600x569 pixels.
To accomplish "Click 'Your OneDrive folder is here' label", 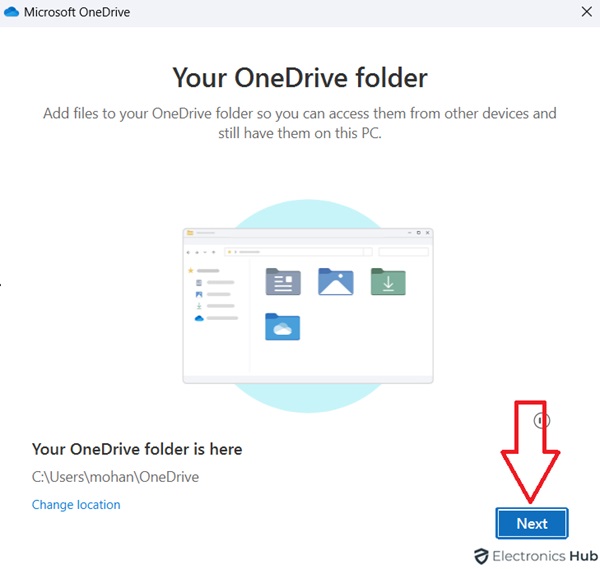I will (x=137, y=449).
